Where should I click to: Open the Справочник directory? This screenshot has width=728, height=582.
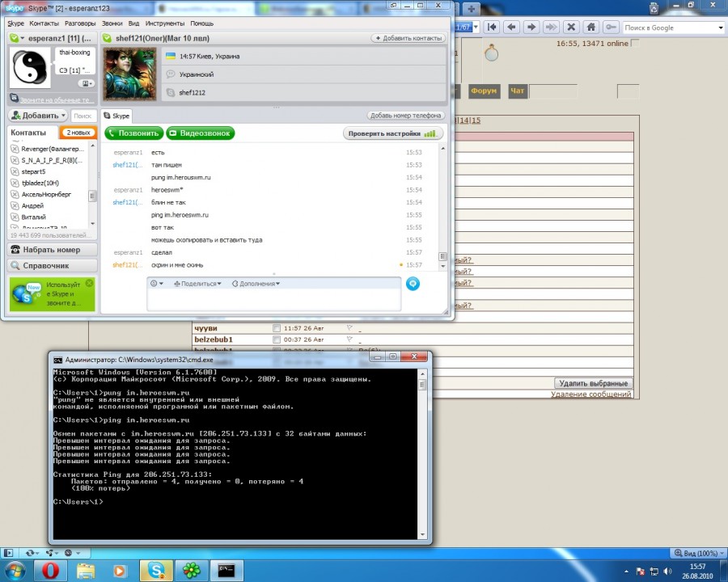click(x=53, y=265)
